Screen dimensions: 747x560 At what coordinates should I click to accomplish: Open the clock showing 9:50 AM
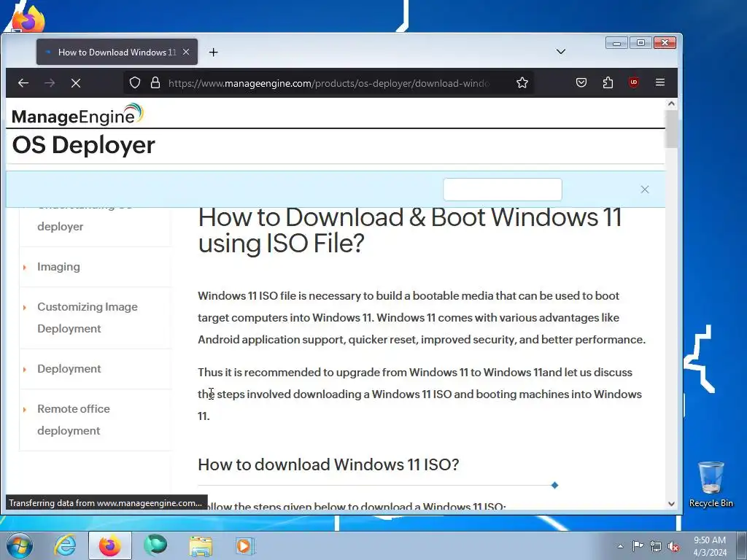[x=710, y=545]
